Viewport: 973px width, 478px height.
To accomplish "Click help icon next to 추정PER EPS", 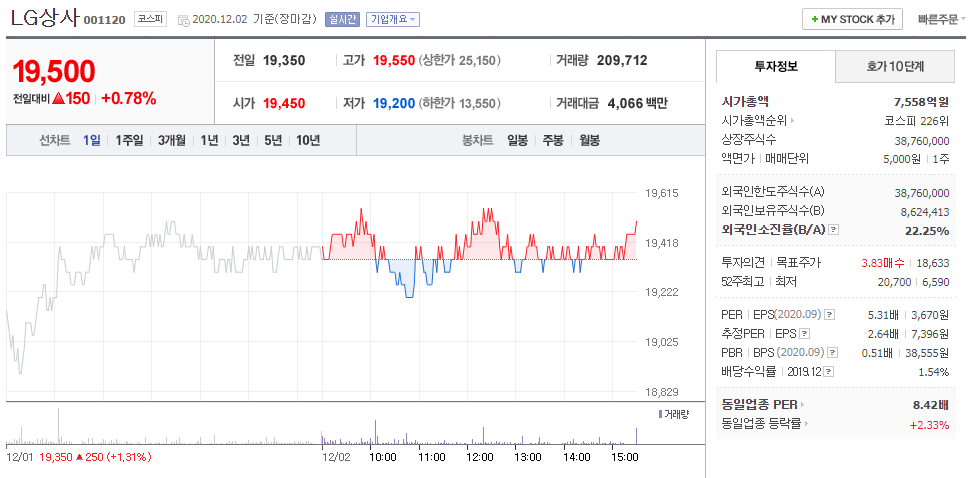I will point(805,334).
